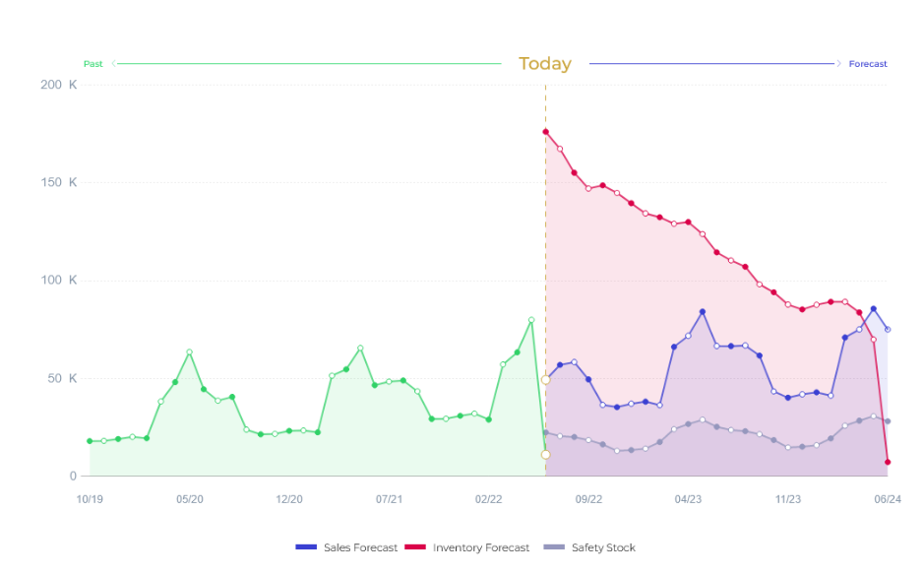
Task: Select the last red inventory point near zero
Action: 888,462
